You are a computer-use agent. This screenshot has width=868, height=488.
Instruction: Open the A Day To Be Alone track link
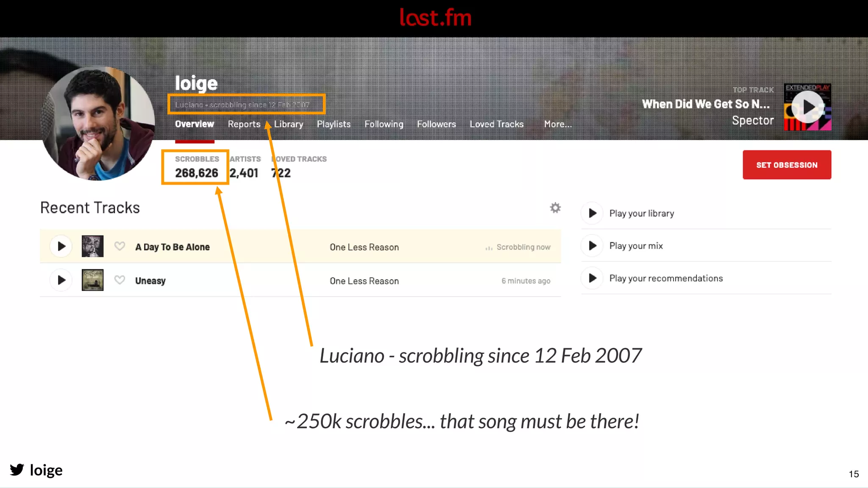coord(172,247)
